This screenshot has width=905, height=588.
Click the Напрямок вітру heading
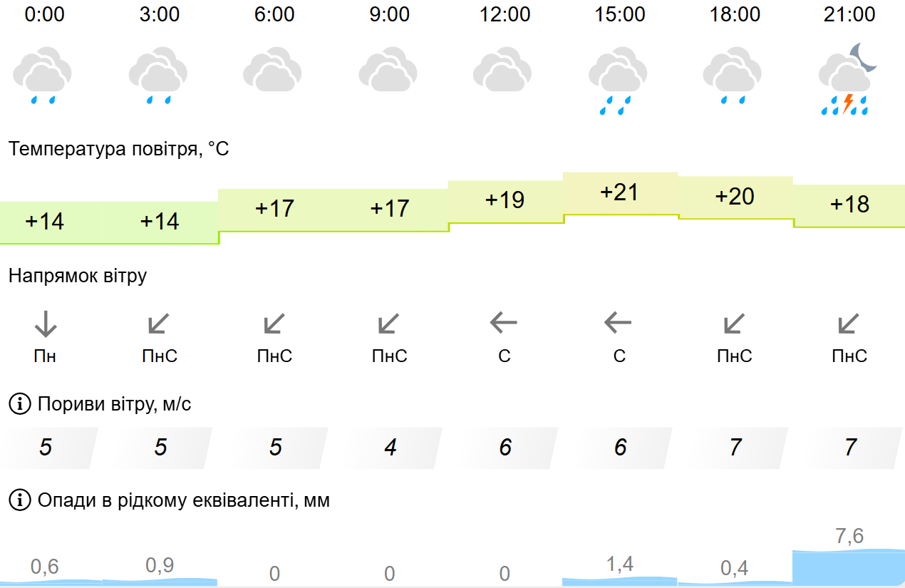(78, 277)
